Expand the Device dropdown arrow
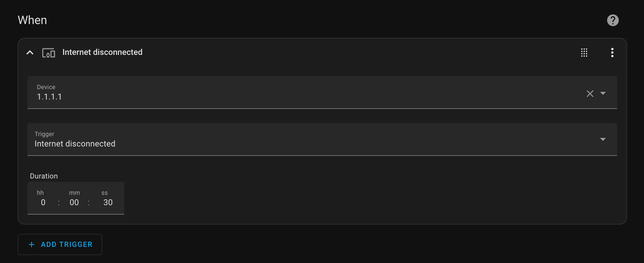This screenshot has width=644, height=263. point(603,93)
